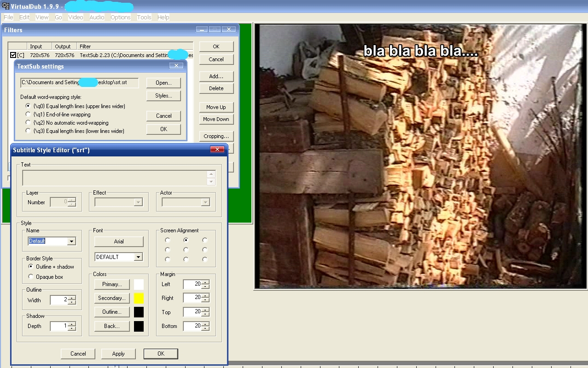Choose End-of-line wrapping option
The width and height of the screenshot is (588, 368).
pyautogui.click(x=29, y=115)
